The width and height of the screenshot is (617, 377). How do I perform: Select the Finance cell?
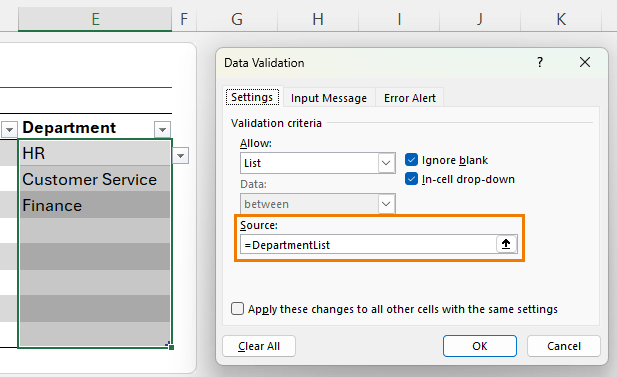(95, 205)
